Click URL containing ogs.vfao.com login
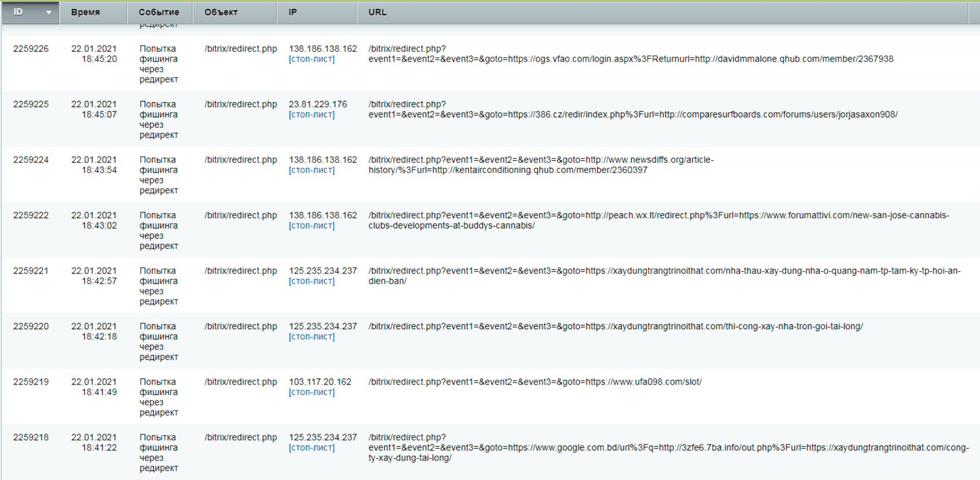This screenshot has height=480, width=980. tap(631, 54)
